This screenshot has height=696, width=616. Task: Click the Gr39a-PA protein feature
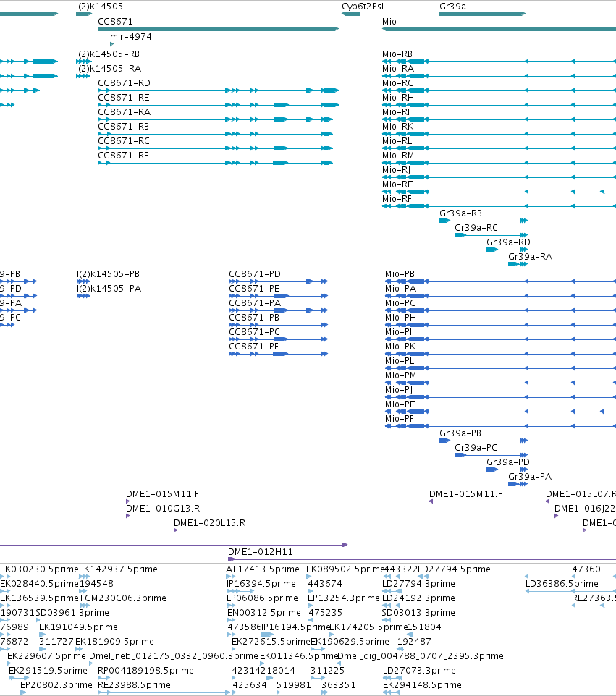pyautogui.click(x=518, y=484)
